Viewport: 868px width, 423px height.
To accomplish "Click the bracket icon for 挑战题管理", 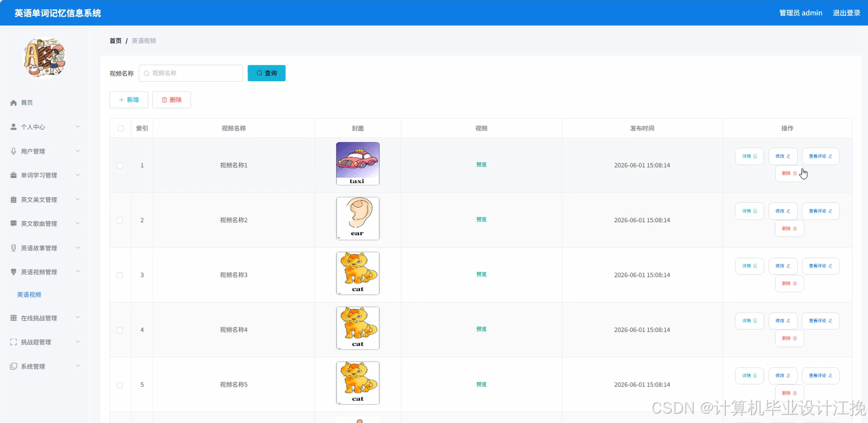I will point(13,342).
